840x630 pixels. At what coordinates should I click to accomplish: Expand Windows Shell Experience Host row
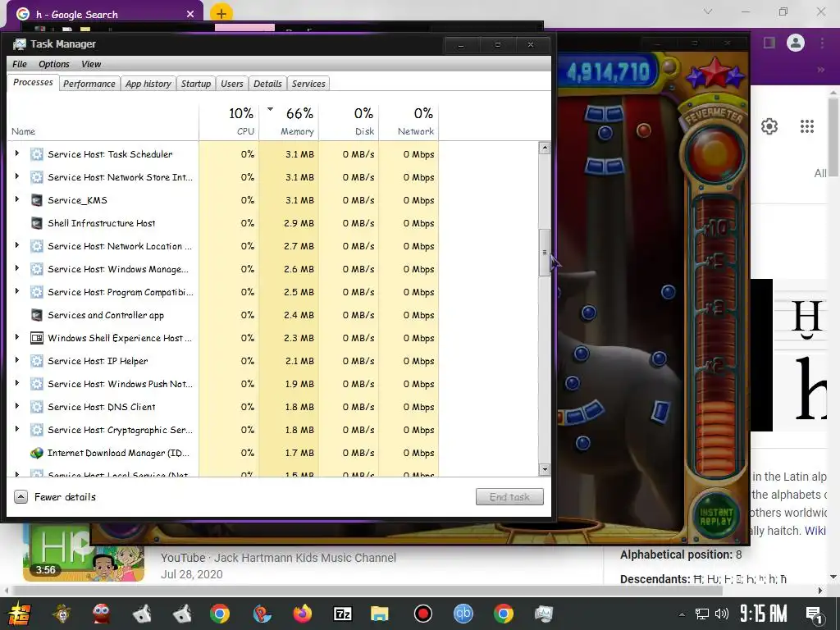(x=17, y=337)
